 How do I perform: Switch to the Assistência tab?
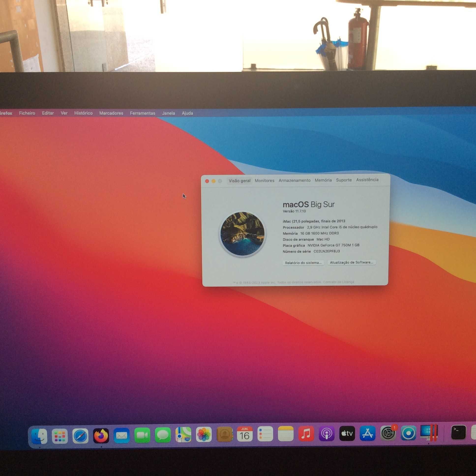[x=367, y=180]
